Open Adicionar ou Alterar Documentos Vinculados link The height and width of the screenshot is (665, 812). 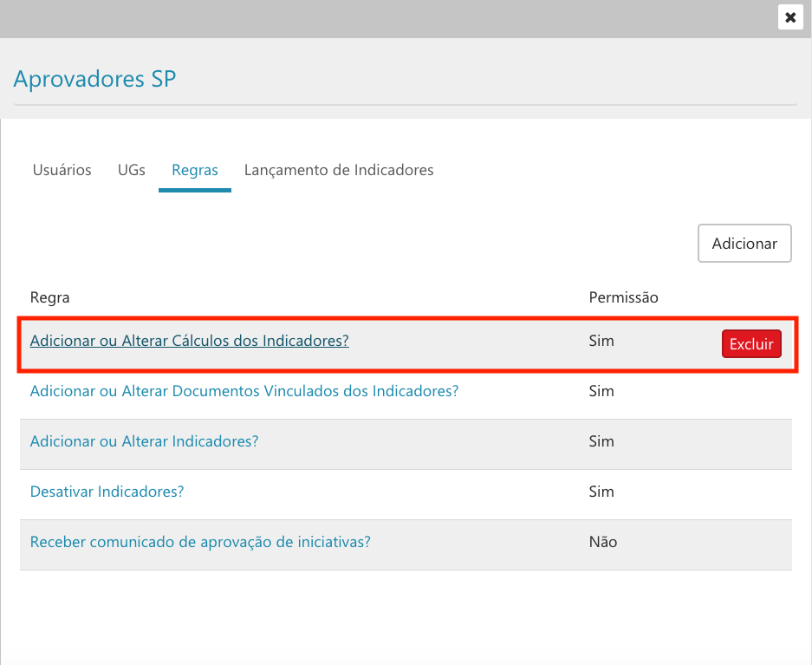point(244,391)
